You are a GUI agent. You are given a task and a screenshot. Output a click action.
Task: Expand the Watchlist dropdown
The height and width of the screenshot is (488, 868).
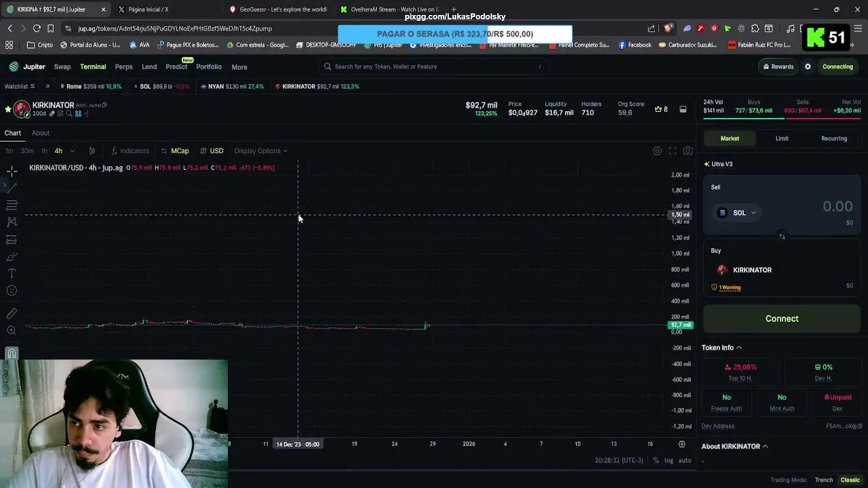click(20, 87)
